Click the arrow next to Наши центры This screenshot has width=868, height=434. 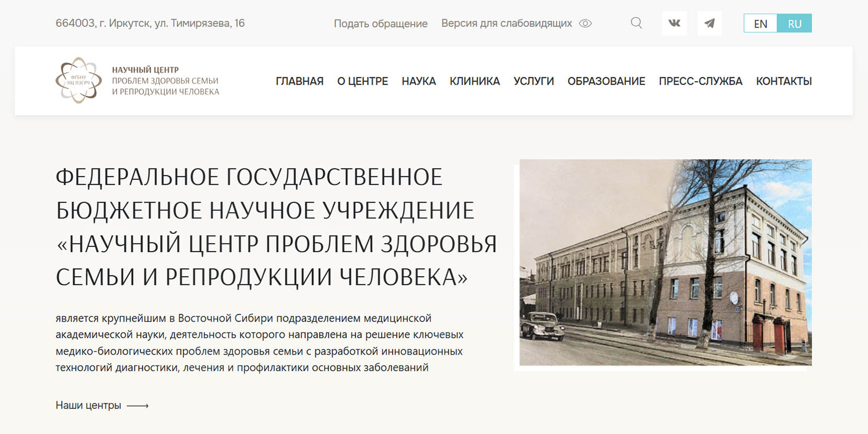(x=138, y=406)
